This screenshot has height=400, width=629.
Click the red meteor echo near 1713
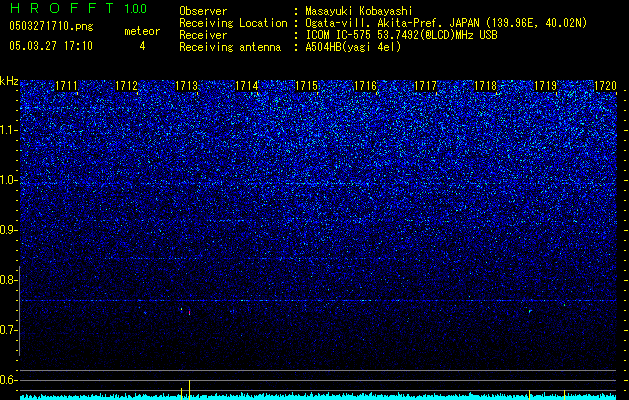(x=189, y=313)
